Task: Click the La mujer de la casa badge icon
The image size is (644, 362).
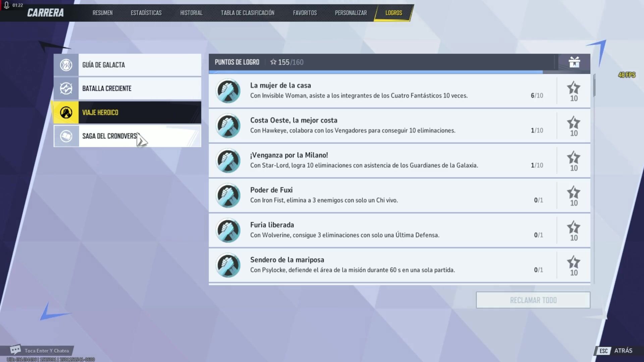Action: [x=228, y=91]
